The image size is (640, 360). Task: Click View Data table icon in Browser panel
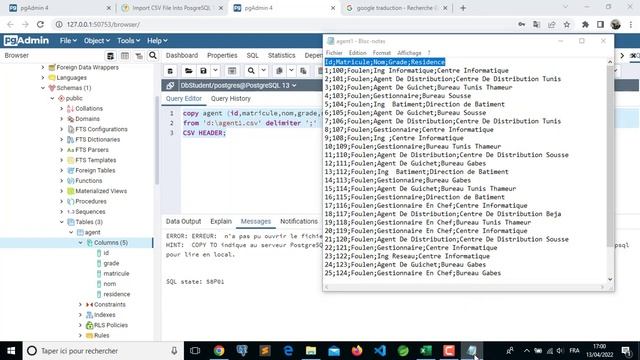[x=125, y=56]
